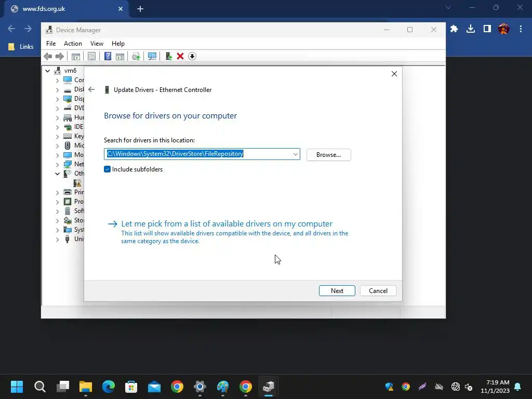Expand the Display adapters category chevron
Image resolution: width=532 pixels, height=399 pixels.
point(57,99)
